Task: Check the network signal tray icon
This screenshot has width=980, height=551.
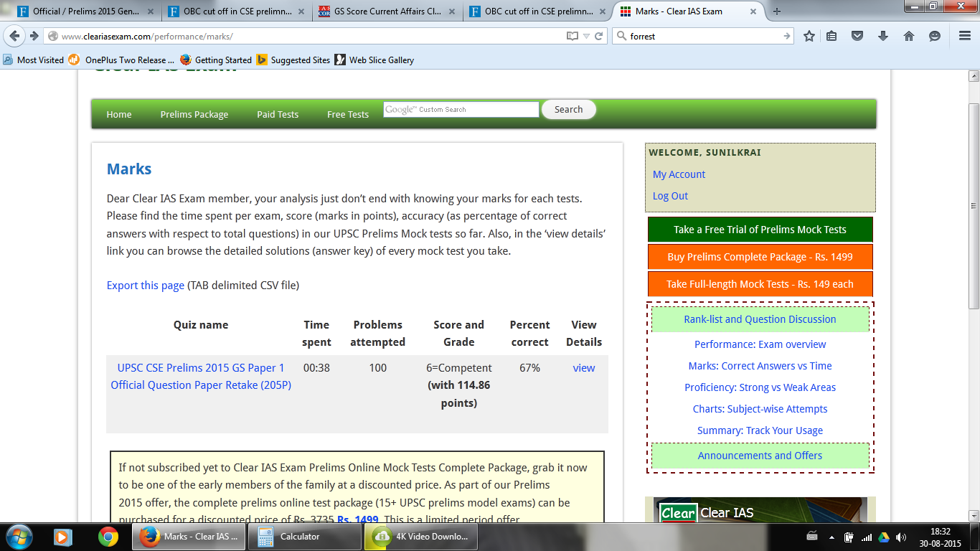Action: [867, 537]
